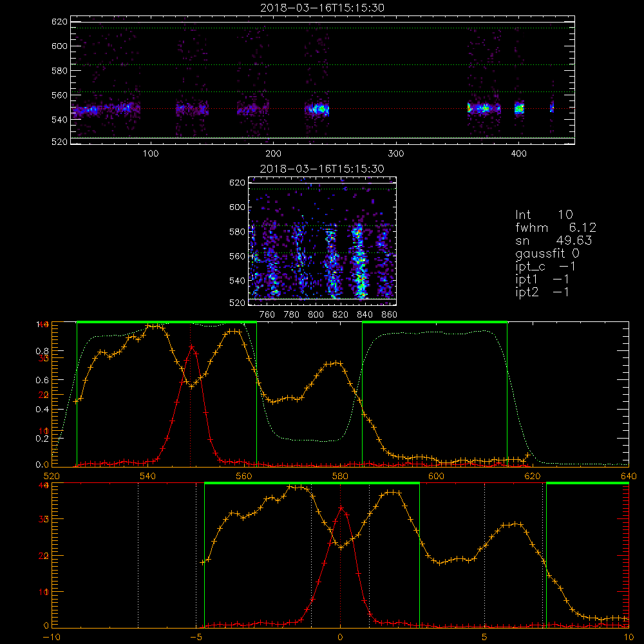
Task: Click x-axis label -5 on the bottom plot
Action: (x=196, y=637)
